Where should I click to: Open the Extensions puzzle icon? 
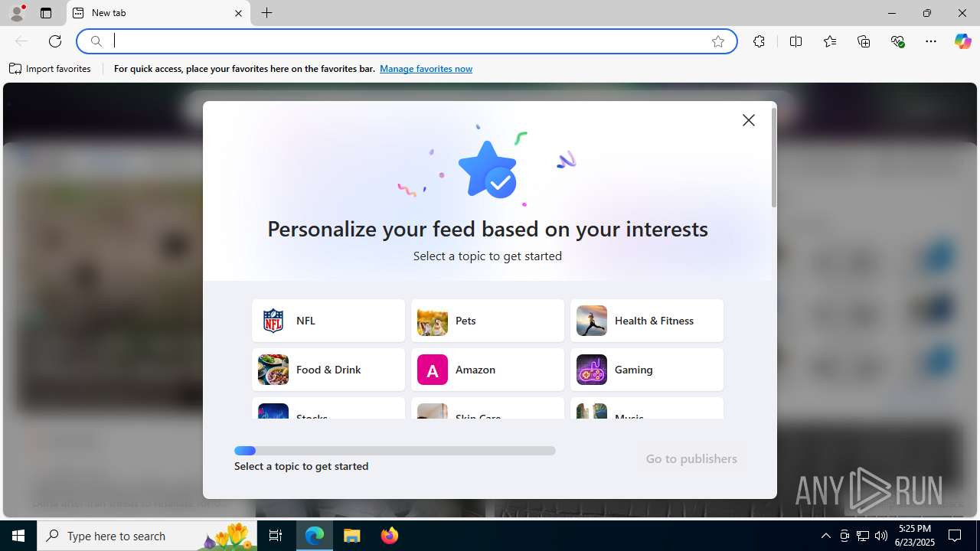pos(759,41)
